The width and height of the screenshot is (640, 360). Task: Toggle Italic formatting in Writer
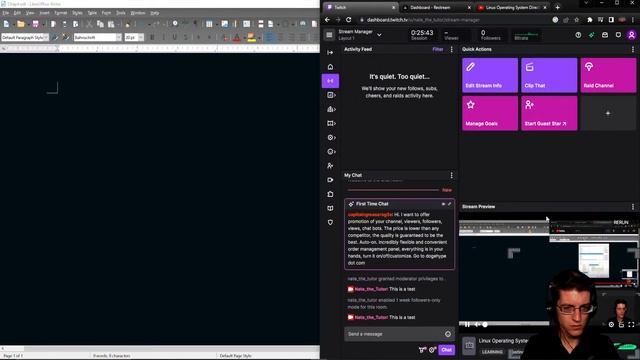164,38
